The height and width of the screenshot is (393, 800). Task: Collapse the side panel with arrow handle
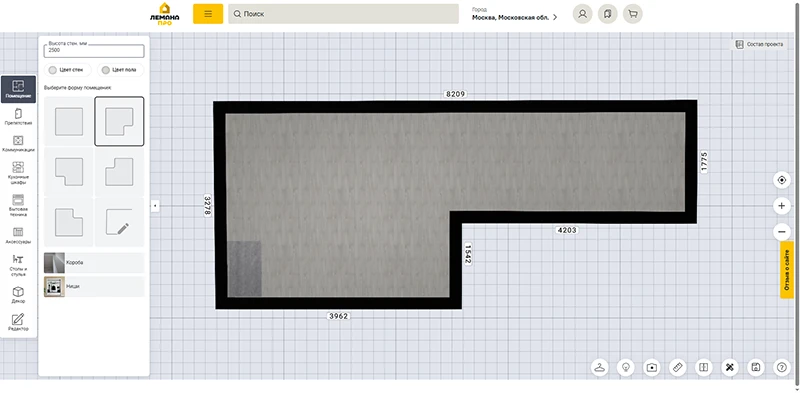coord(155,206)
